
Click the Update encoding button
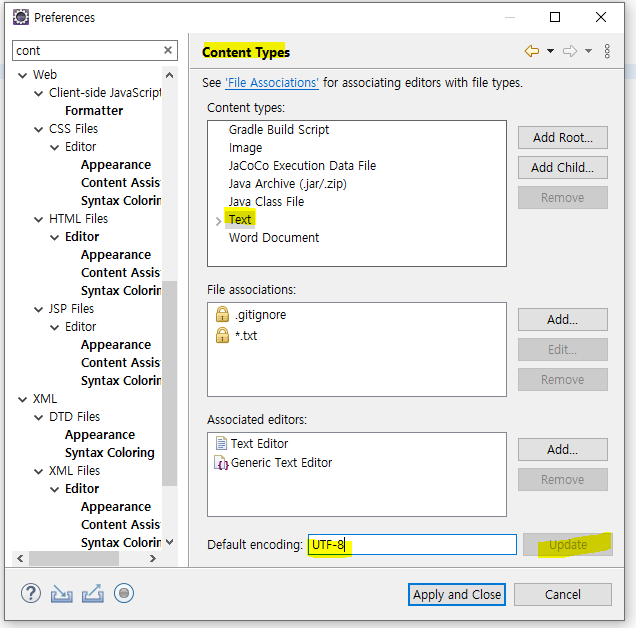pyautogui.click(x=567, y=544)
